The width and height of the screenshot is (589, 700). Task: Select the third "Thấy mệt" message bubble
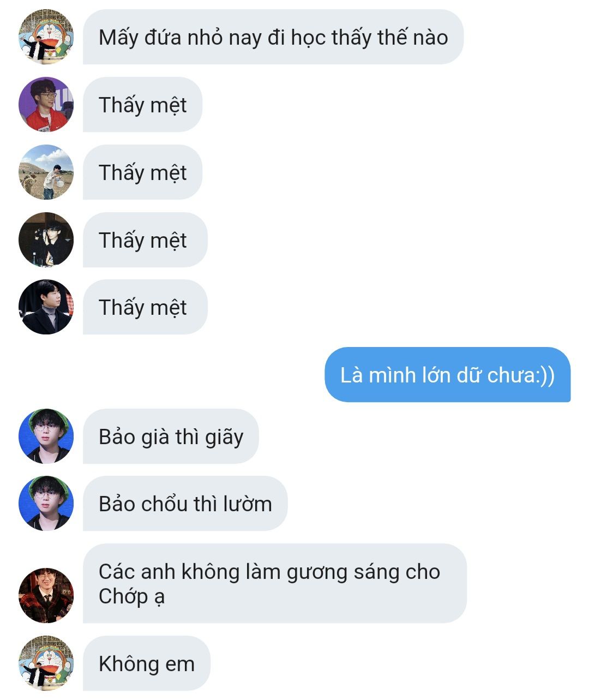[145, 240]
